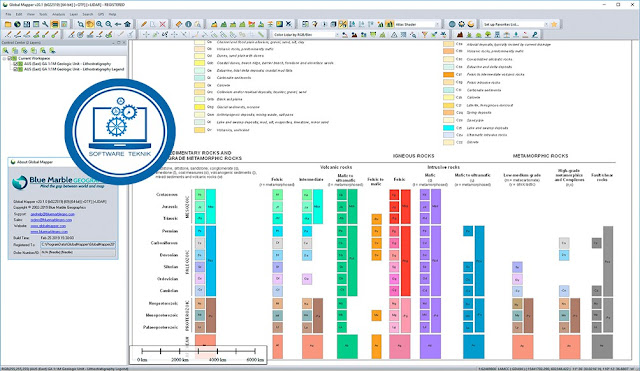Viewport: 640px width, 371px height.
Task: Open the bluemarblegeo website link
Action: pos(49,231)
